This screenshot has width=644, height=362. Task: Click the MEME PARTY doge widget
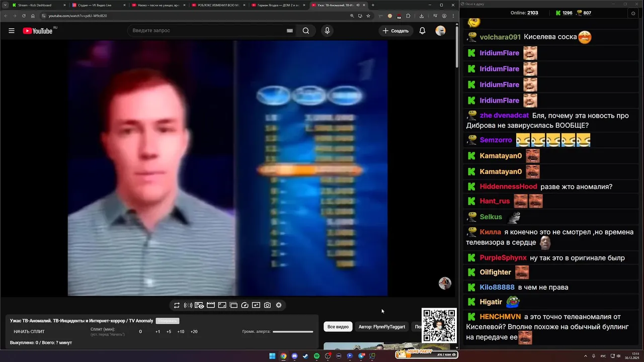point(426,353)
